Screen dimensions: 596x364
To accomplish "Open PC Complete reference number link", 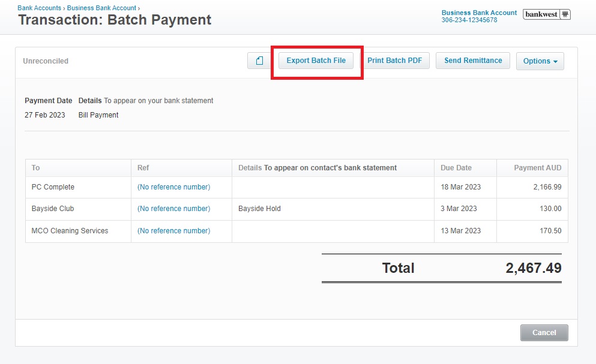I will pos(173,187).
